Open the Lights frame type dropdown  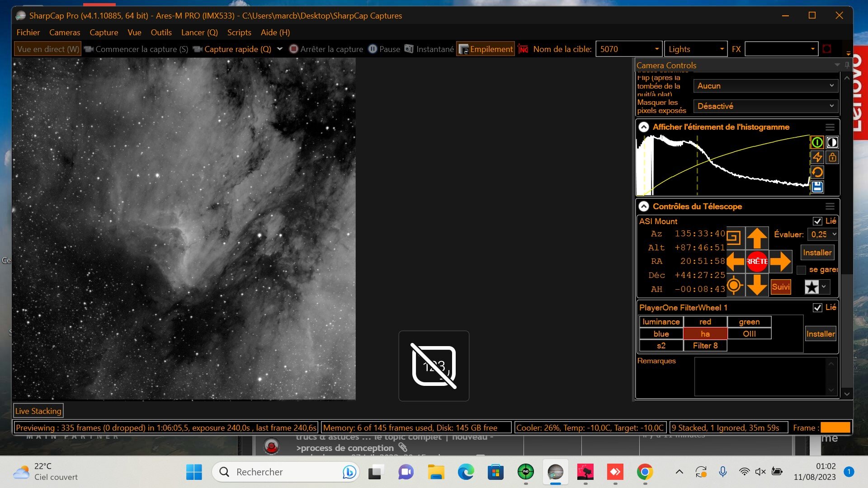(696, 49)
